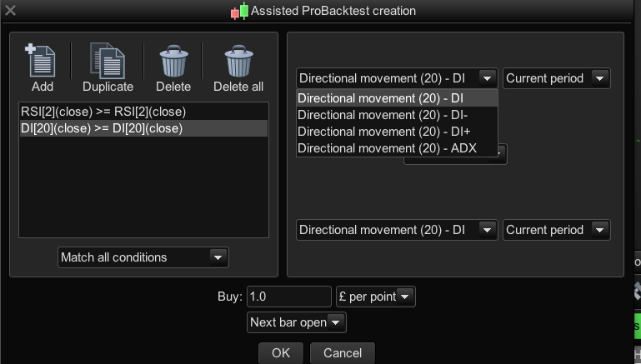Viewport: 641px width, 364px height.
Task: Choose Directional movement (20) - DI option
Action: pyautogui.click(x=397, y=98)
